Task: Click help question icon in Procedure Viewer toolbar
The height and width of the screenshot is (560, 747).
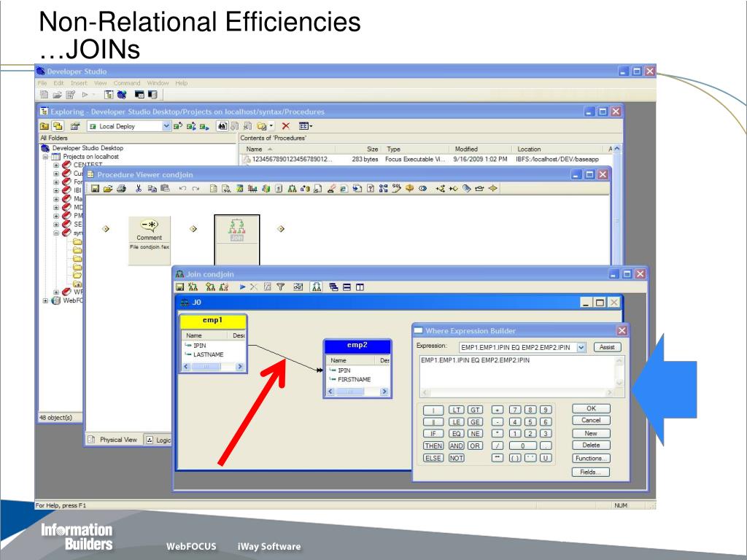Action: click(370, 189)
